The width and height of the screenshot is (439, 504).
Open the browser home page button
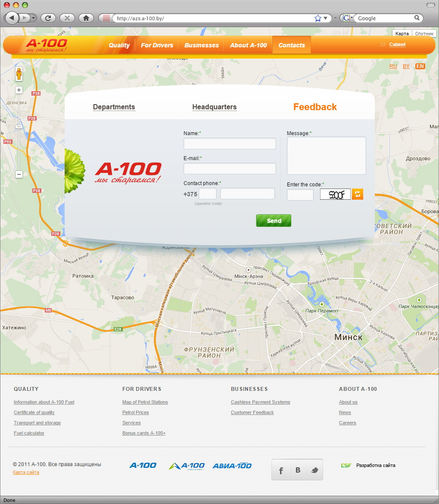[86, 18]
